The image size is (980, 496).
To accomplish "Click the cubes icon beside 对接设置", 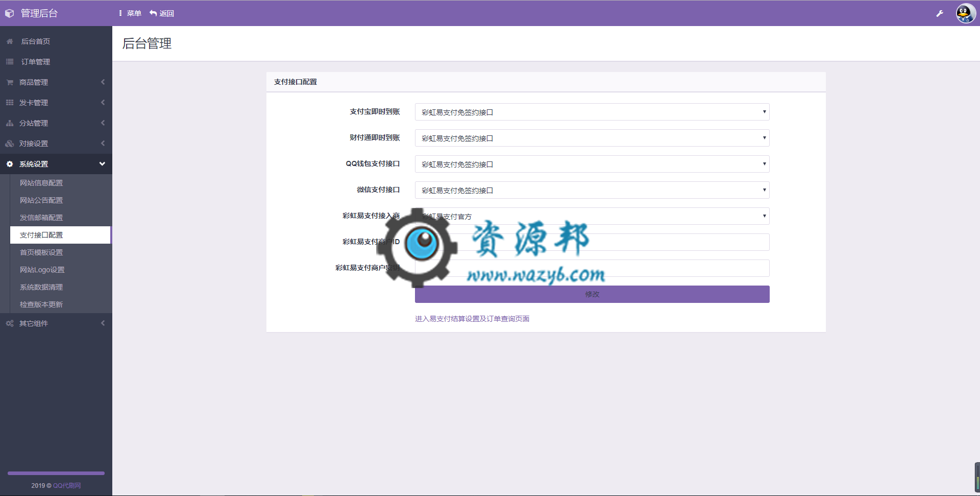I will 10,144.
